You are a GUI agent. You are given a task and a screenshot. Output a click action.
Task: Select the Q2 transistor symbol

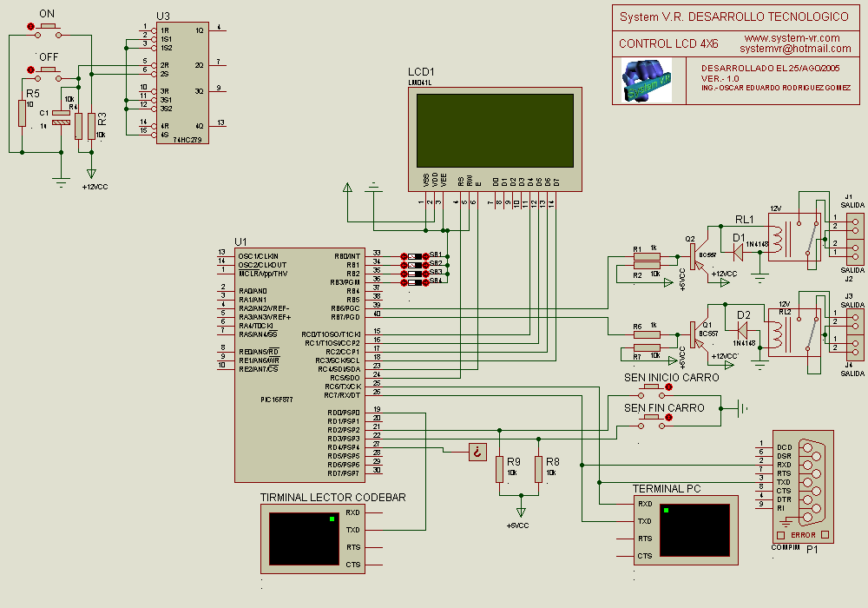point(695,254)
